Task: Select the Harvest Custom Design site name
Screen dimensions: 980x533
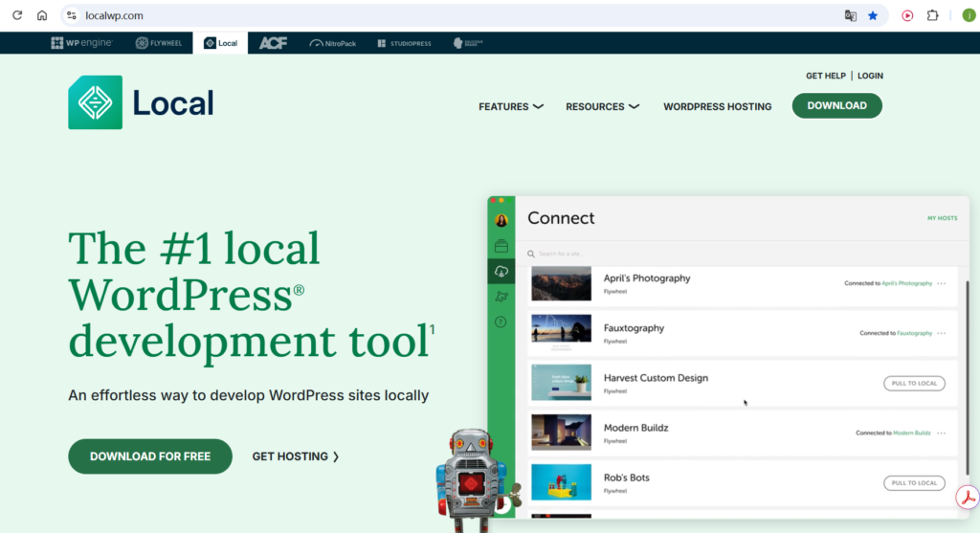Action: click(656, 378)
